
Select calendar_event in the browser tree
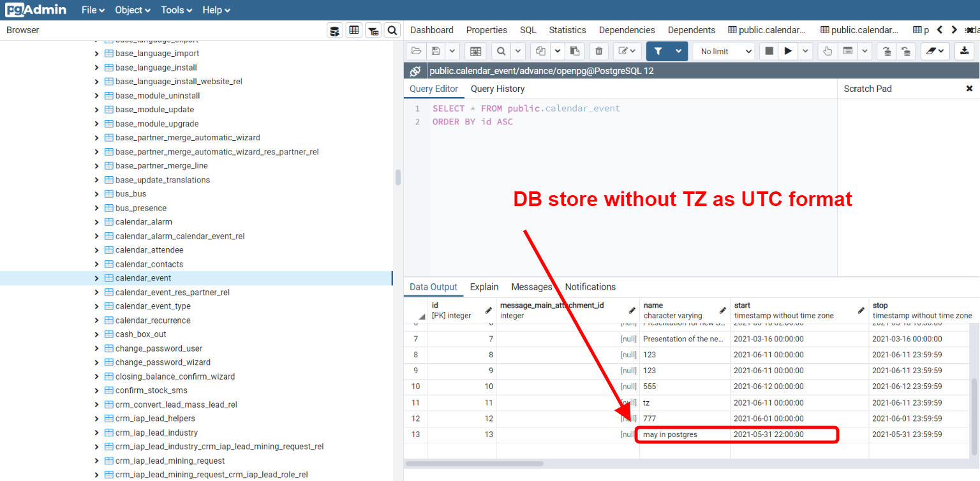(144, 277)
